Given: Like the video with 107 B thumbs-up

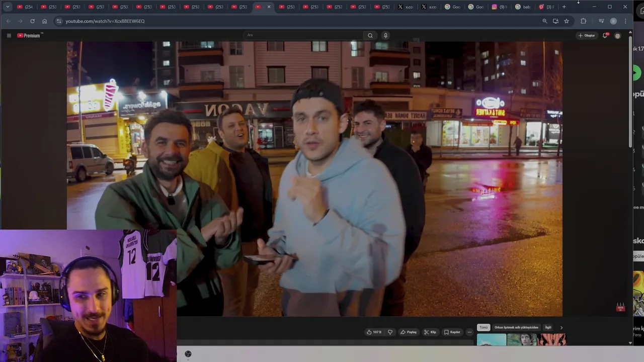Looking at the screenshot, I should pos(374,332).
